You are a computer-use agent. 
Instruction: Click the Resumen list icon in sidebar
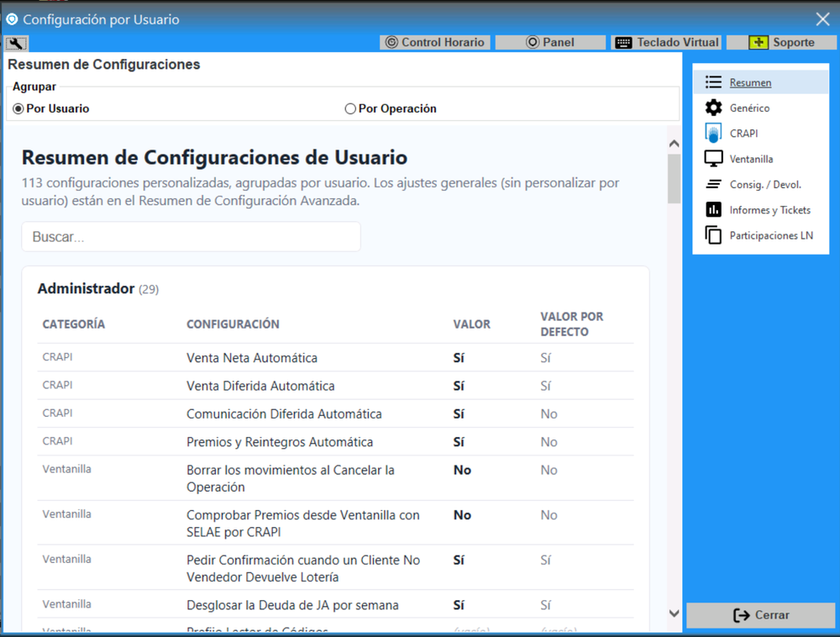[x=713, y=82]
